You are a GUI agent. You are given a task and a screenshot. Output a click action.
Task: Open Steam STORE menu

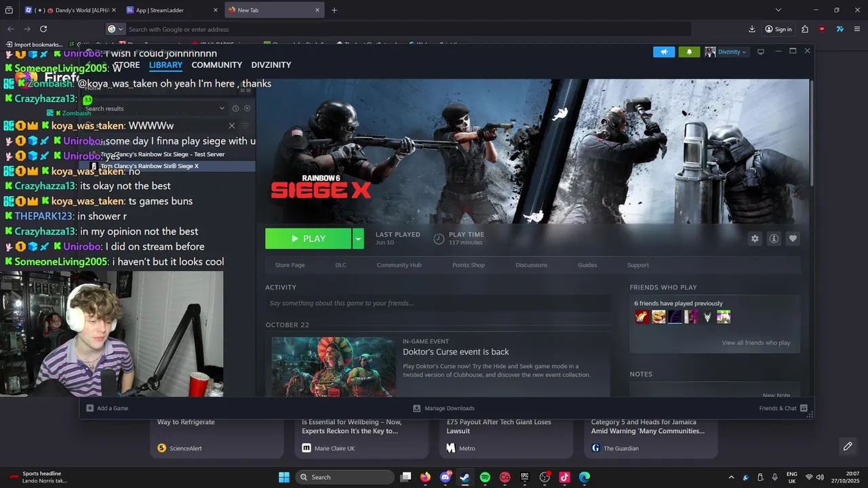(x=126, y=65)
